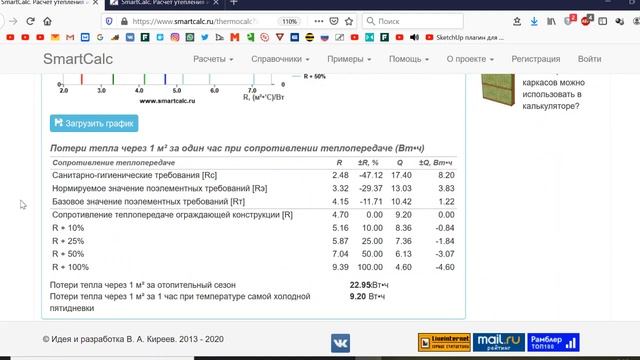Click the R value 9.39

(340, 267)
